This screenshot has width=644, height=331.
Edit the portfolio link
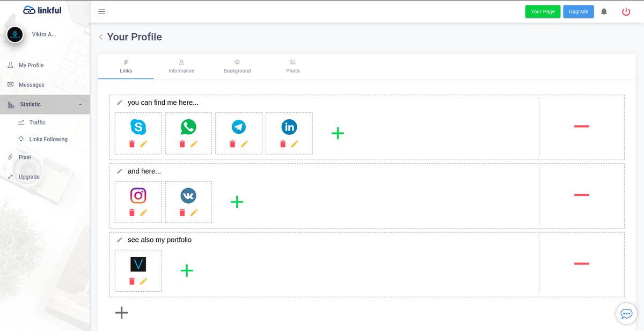144,281
